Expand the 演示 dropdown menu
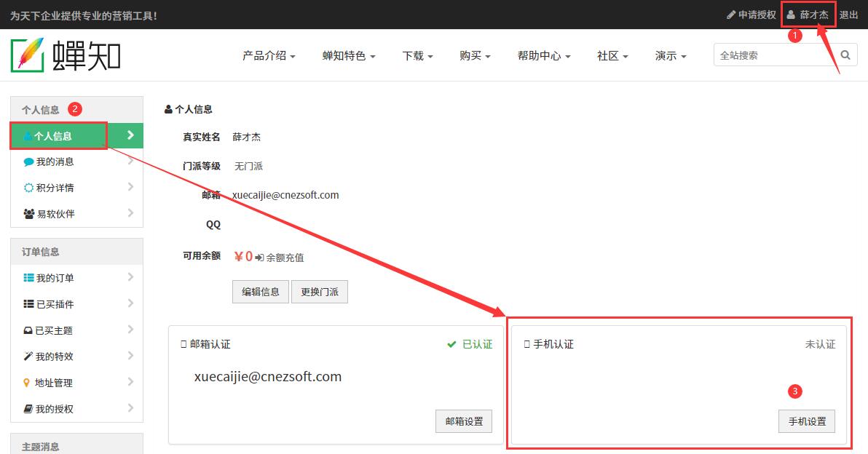 671,56
